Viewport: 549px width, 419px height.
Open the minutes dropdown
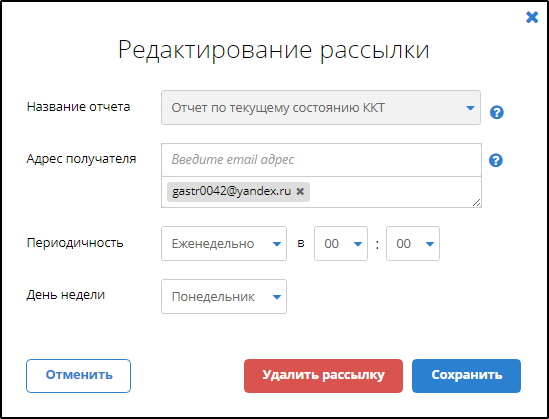click(x=413, y=244)
